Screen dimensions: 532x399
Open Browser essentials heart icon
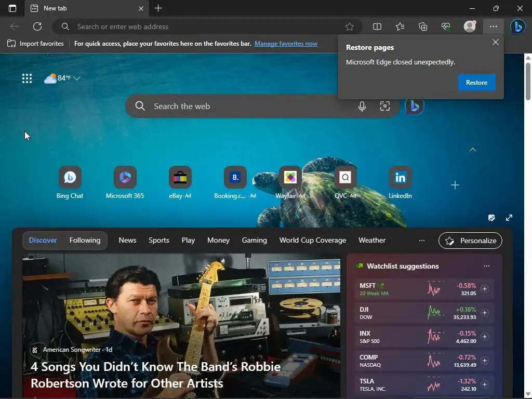pos(446,26)
